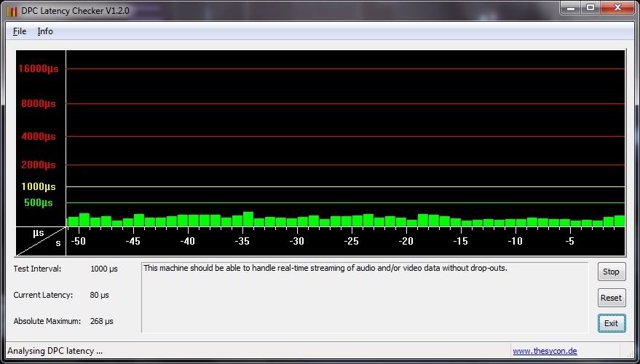Click the '-5' time axis label
Viewport: 640px width, 364px height.
coord(570,241)
